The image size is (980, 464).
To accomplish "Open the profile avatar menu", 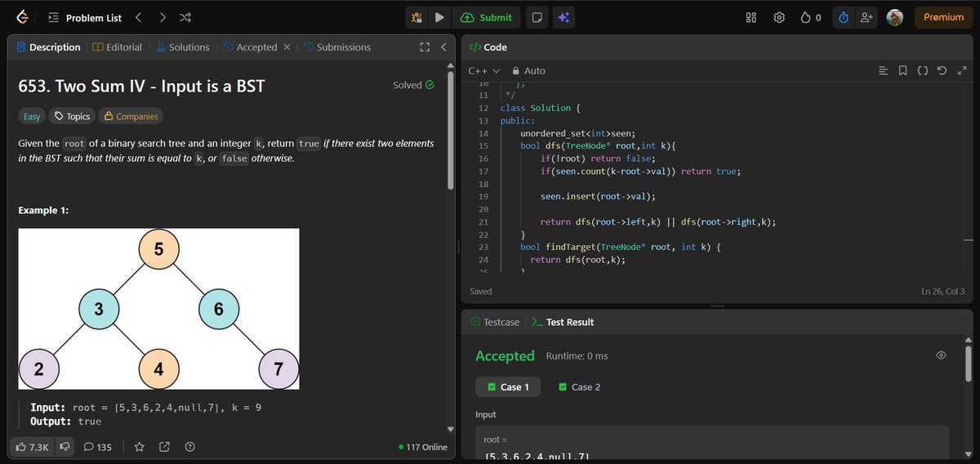I will coord(895,17).
